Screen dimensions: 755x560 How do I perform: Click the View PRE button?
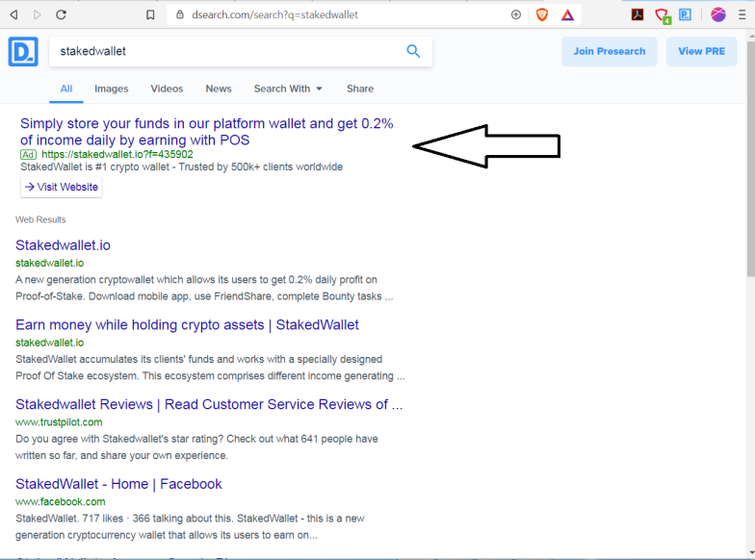[x=701, y=52]
